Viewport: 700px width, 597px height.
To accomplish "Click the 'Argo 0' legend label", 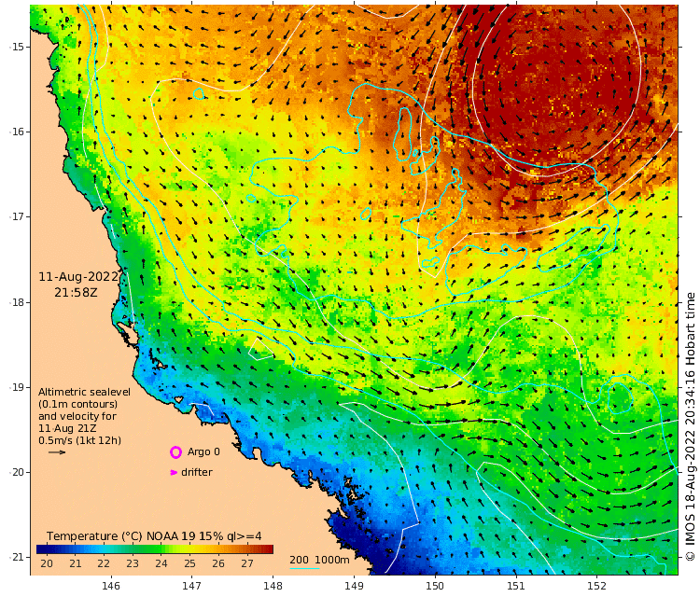I will [203, 451].
